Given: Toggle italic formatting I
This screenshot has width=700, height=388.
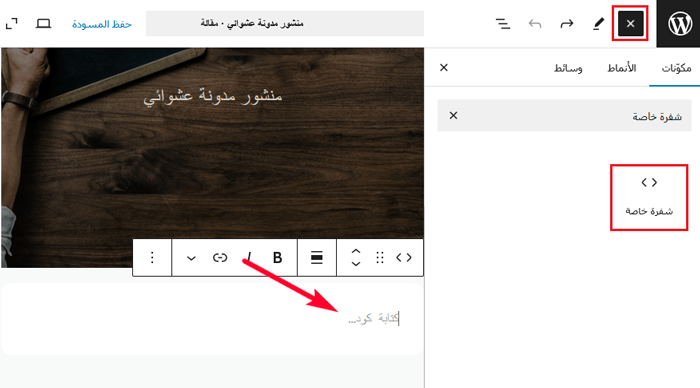Looking at the screenshot, I should 249,258.
